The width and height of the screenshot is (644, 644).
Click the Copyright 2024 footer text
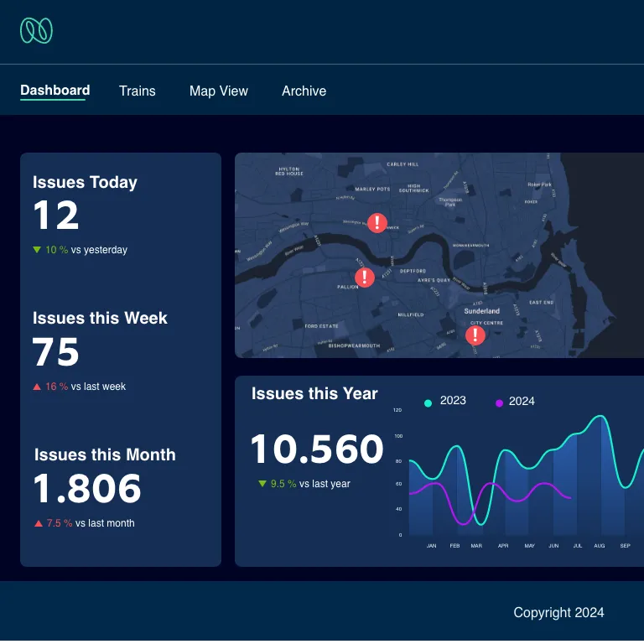click(x=558, y=613)
